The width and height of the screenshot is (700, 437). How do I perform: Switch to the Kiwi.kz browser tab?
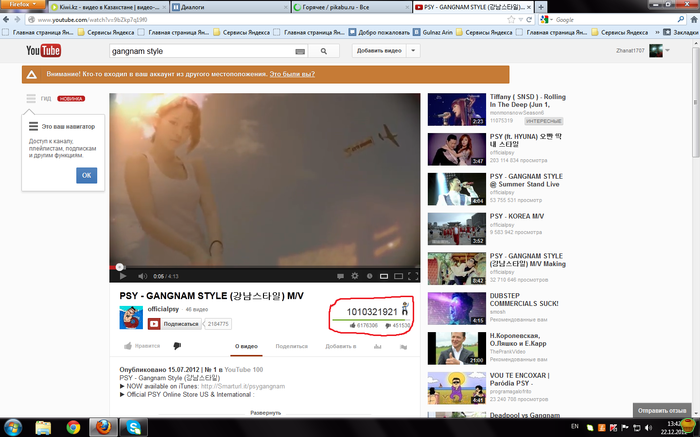tap(108, 7)
